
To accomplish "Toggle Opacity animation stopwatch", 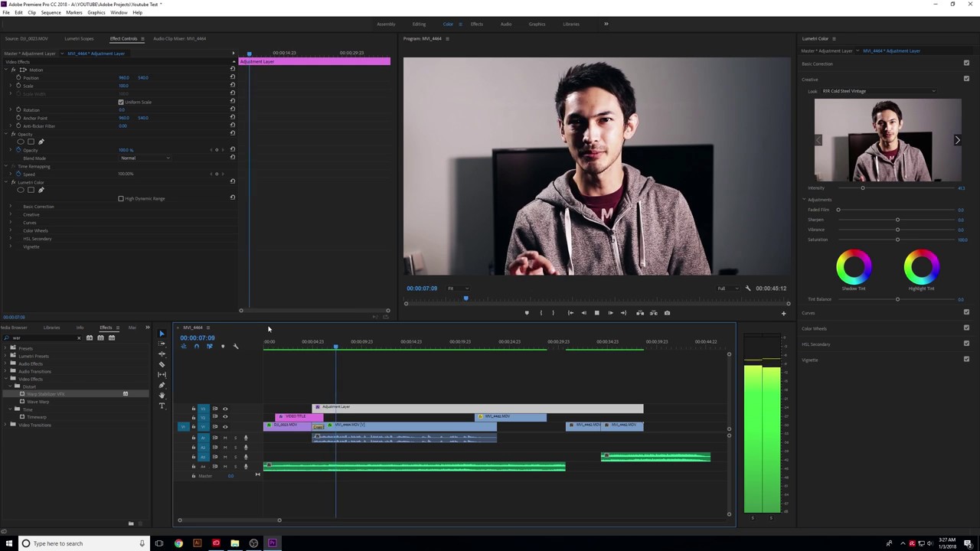I will pos(18,150).
